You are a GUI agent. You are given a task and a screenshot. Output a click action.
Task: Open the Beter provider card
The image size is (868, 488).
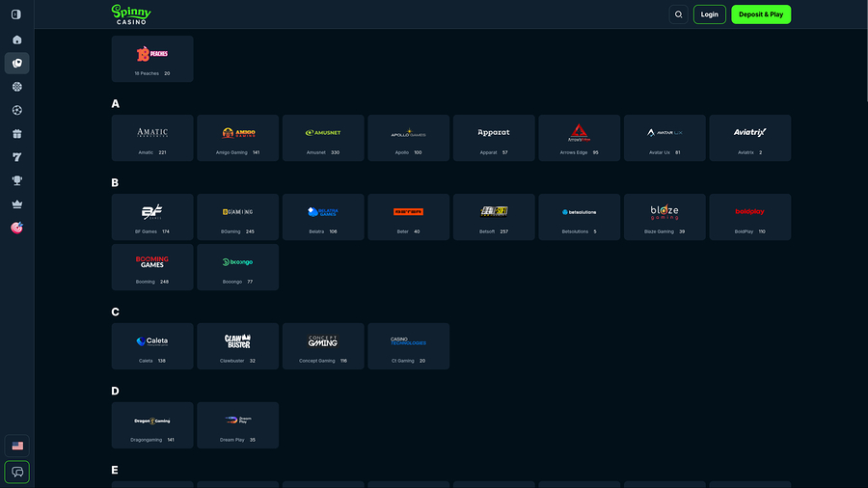click(409, 217)
